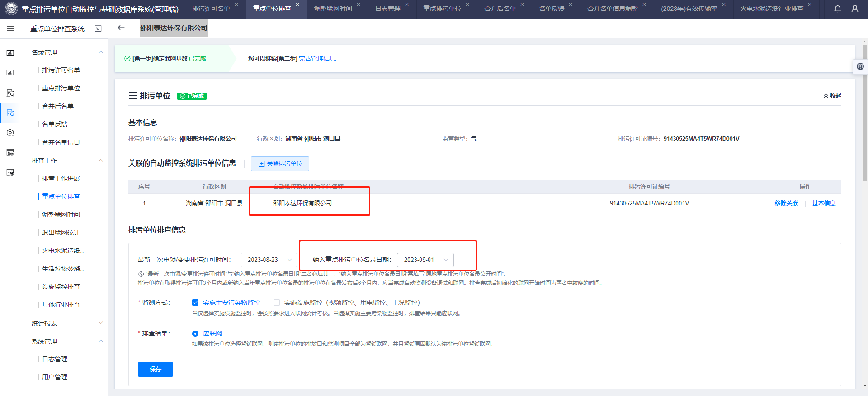
Task: Click 关联排污单位 button
Action: [x=280, y=163]
